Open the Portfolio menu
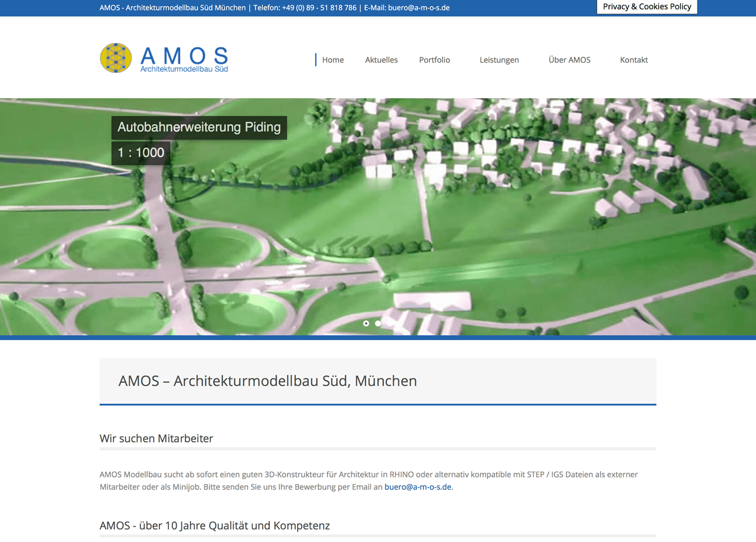This screenshot has height=542, width=756. 435,60
